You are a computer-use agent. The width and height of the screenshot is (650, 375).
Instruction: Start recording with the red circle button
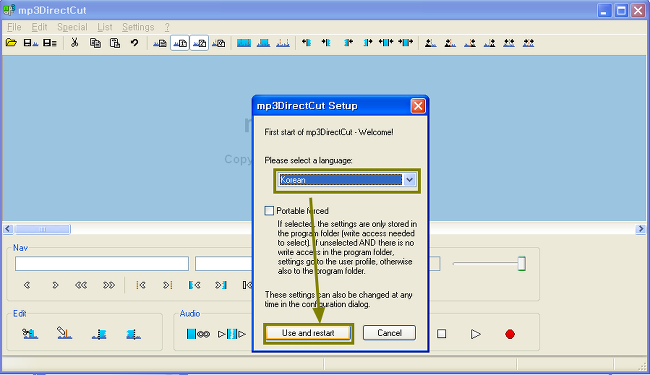pyautogui.click(x=510, y=334)
